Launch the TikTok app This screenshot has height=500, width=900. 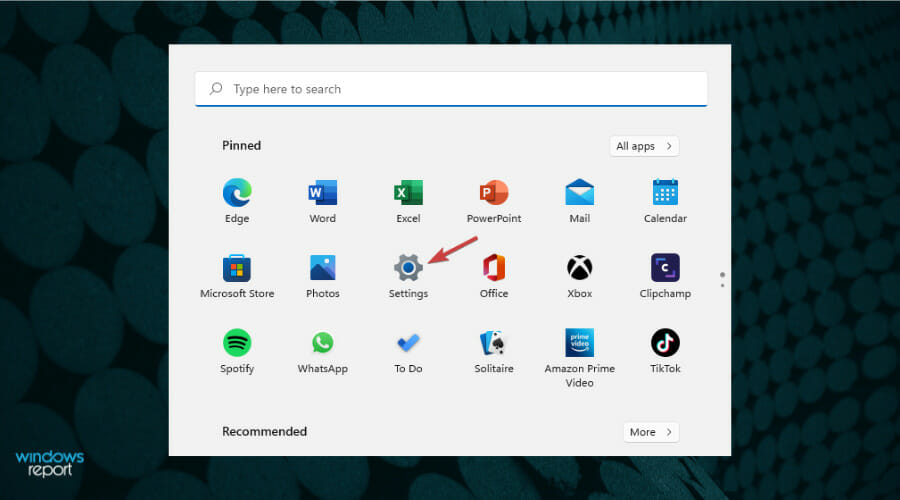(665, 343)
